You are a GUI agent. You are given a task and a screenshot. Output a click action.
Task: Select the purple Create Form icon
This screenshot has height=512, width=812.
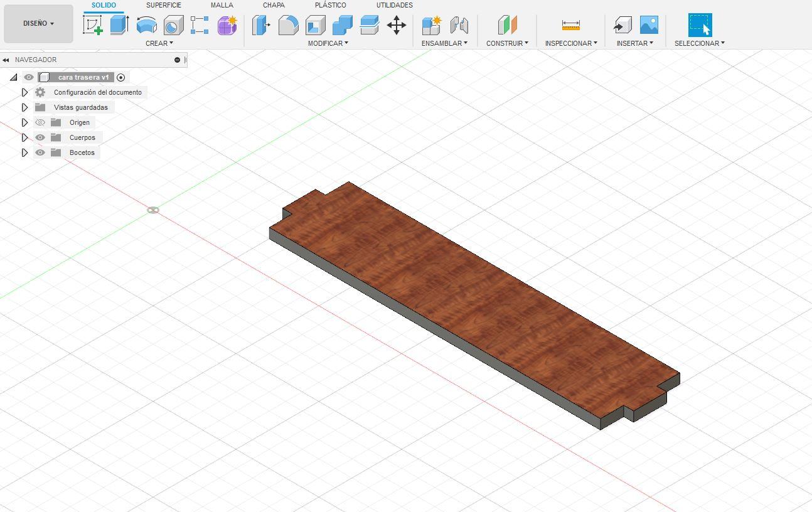coord(227,25)
